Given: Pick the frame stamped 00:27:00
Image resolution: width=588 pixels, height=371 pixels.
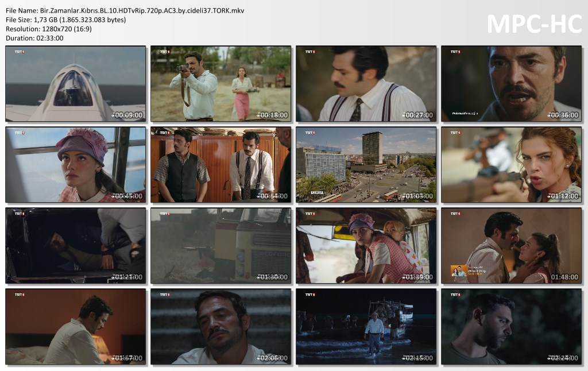Looking at the screenshot, I should (366, 84).
